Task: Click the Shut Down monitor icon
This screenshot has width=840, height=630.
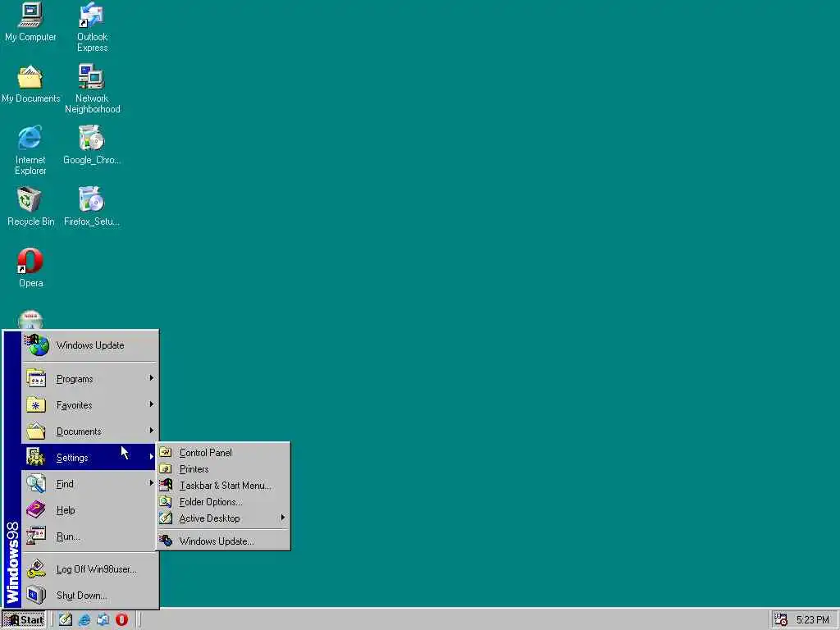Action: (36, 595)
